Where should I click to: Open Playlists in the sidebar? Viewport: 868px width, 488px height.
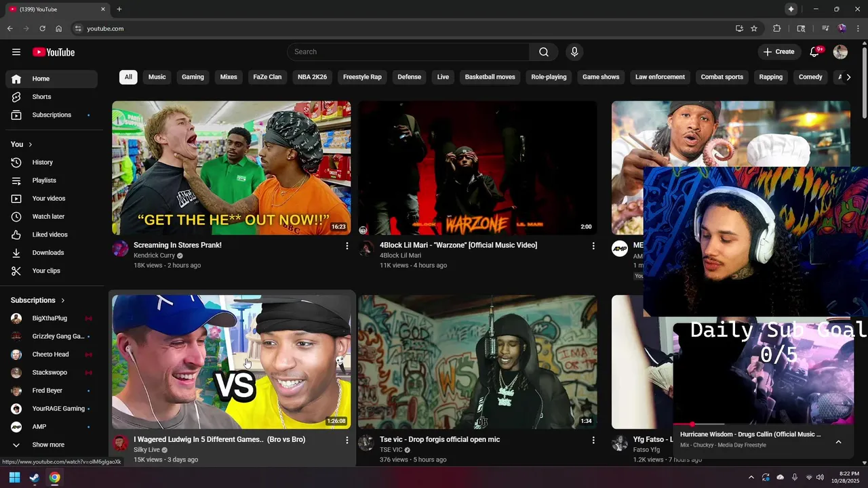[52, 180]
